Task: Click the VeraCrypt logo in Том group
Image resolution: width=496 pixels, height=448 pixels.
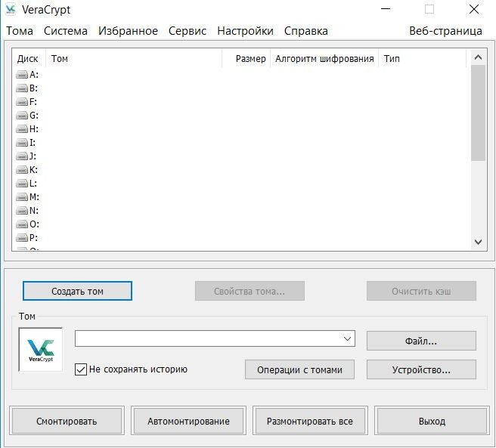Action: click(41, 350)
